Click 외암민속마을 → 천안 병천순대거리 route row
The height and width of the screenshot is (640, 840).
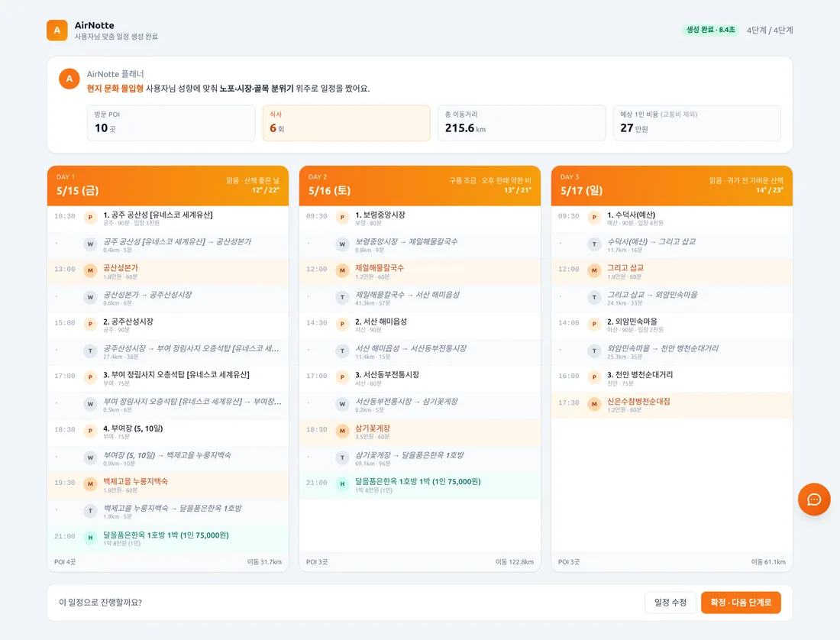tap(672, 351)
